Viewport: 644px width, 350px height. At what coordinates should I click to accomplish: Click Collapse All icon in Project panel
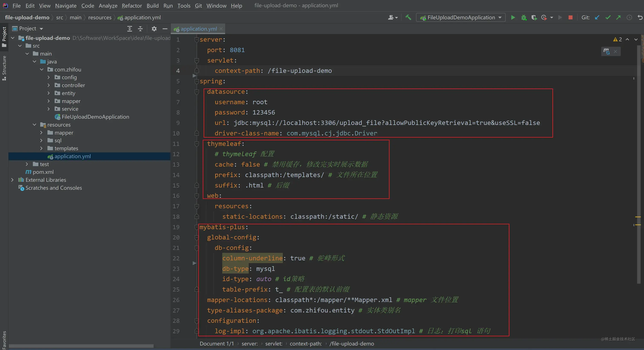coord(140,29)
